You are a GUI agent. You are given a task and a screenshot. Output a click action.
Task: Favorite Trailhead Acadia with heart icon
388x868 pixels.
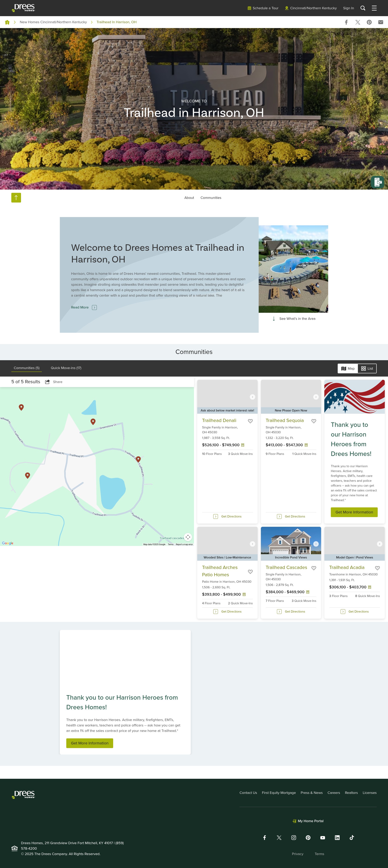377,568
